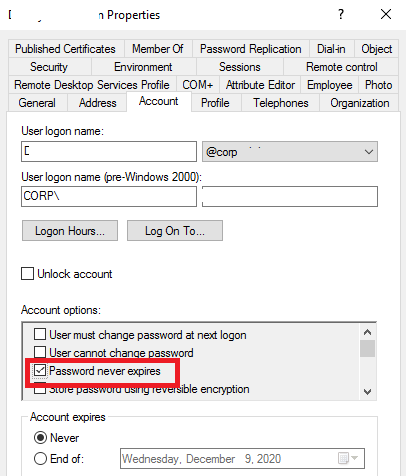Viewport: 406px width, 476px height.
Task: Select the Dial-in tab
Action: click(331, 49)
